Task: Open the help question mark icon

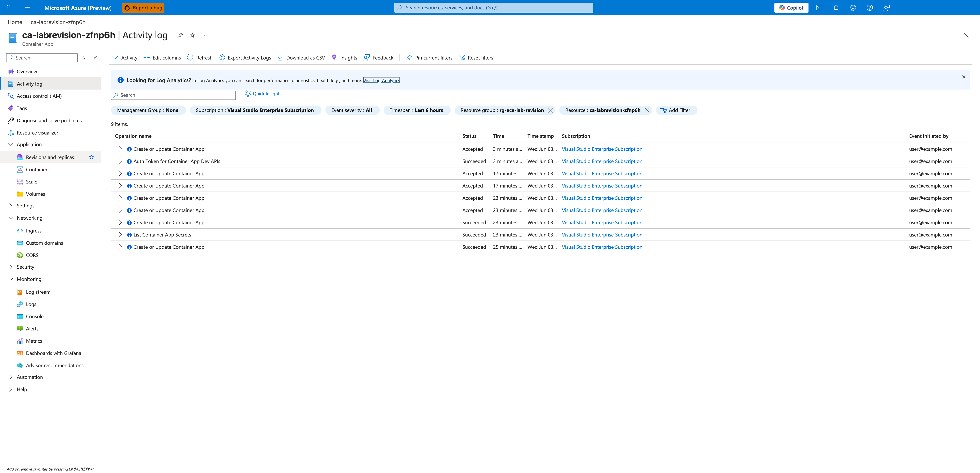Action: point(869,8)
